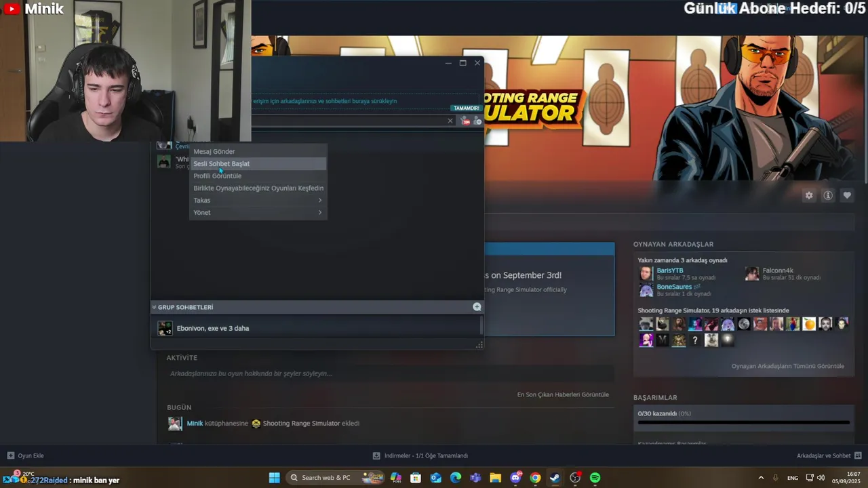Click Oyun Ekle button at bottom left

tap(26, 455)
